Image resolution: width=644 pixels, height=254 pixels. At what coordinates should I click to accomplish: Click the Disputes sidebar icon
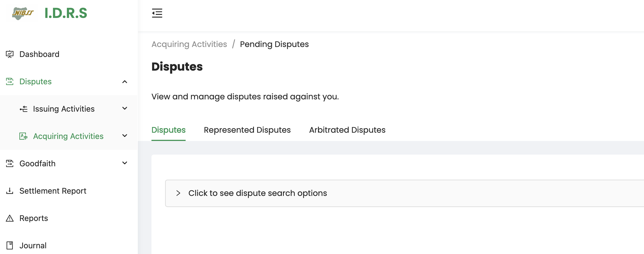(10, 81)
